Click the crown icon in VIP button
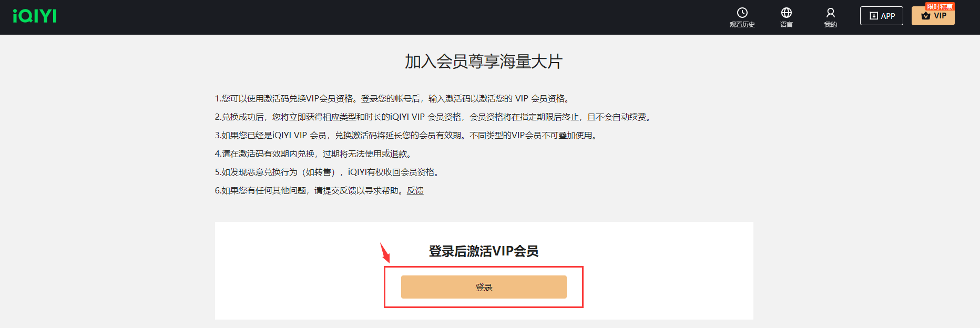This screenshot has width=980, height=328. pos(926,16)
